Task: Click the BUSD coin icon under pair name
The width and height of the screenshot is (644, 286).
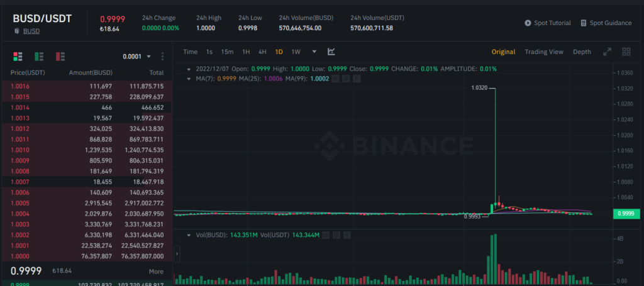Action: pos(17,31)
